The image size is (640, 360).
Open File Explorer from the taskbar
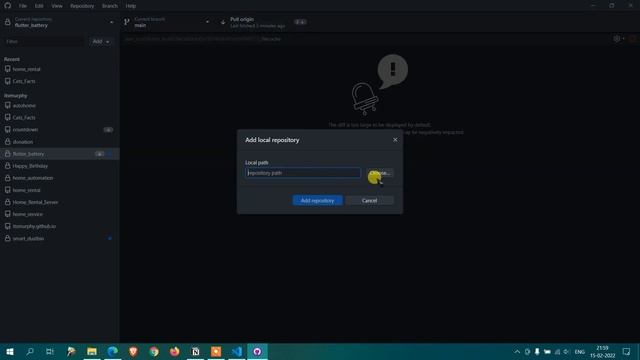click(x=92, y=351)
